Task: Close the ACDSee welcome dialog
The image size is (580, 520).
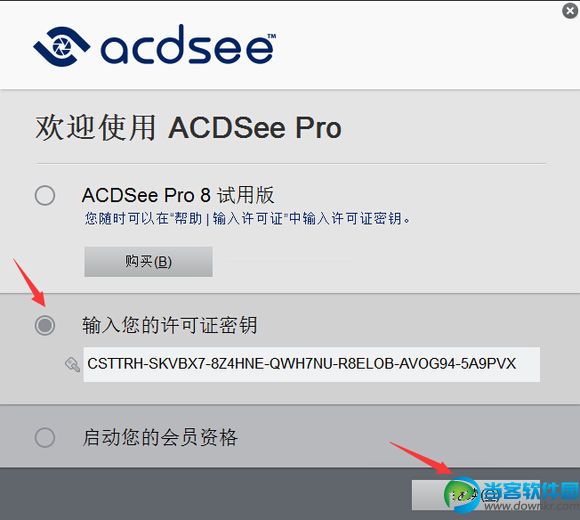Action: pos(570,11)
